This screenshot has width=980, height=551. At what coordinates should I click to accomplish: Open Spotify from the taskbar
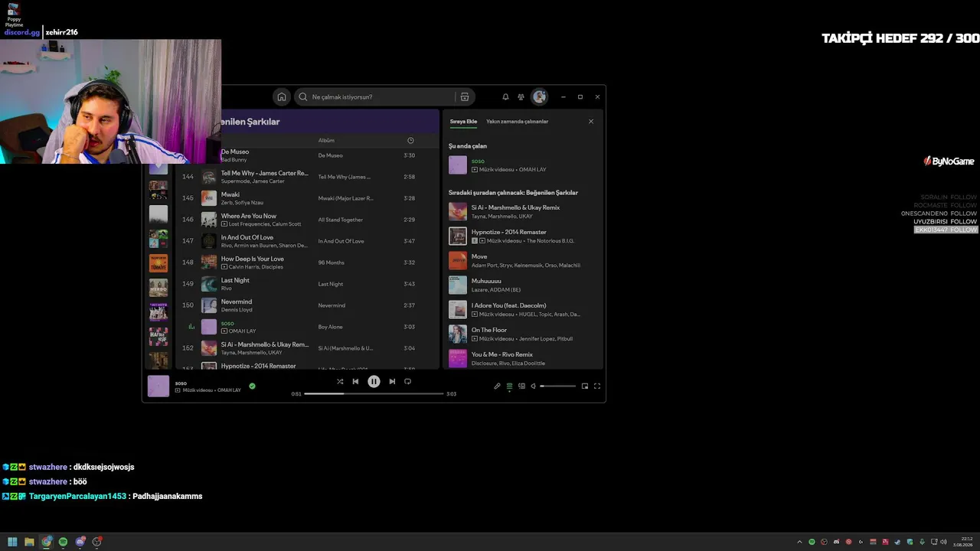coord(63,542)
